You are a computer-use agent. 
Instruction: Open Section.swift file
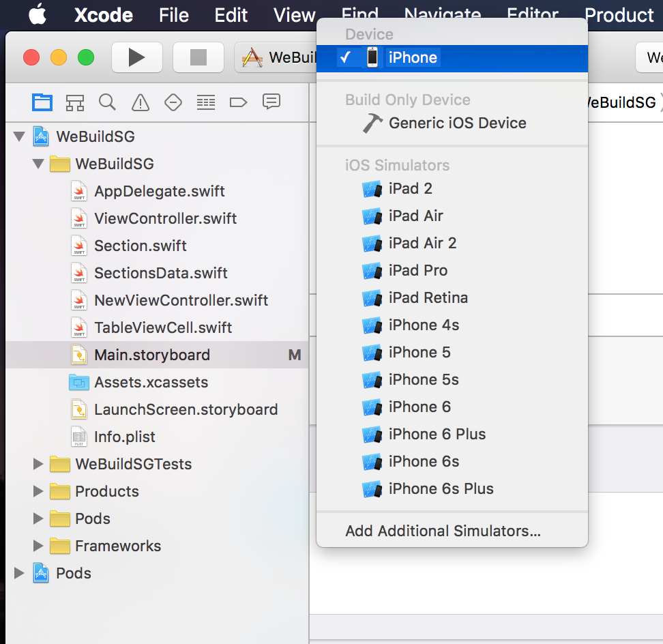point(157,246)
